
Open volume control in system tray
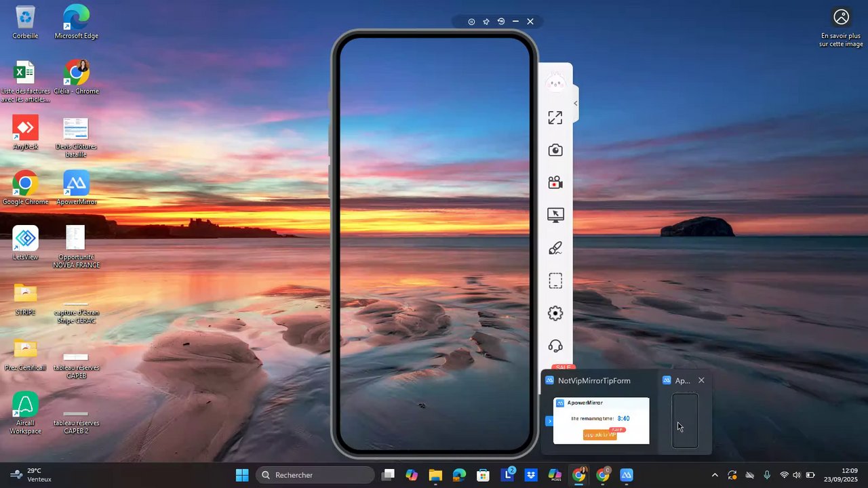pyautogui.click(x=797, y=475)
